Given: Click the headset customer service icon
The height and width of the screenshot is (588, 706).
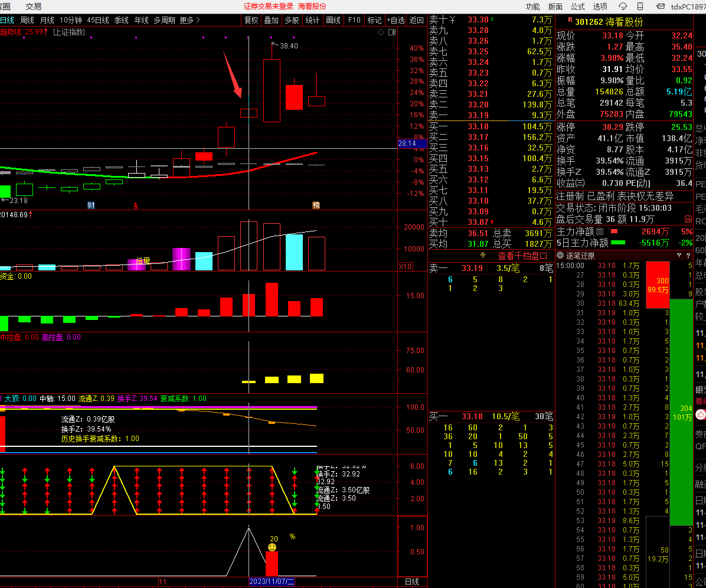Looking at the screenshot, I should 623,6.
